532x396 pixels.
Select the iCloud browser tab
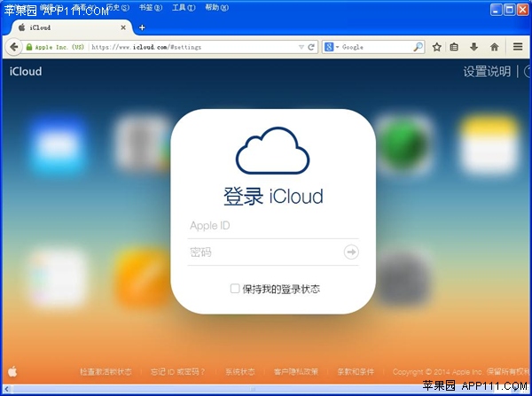click(72, 27)
